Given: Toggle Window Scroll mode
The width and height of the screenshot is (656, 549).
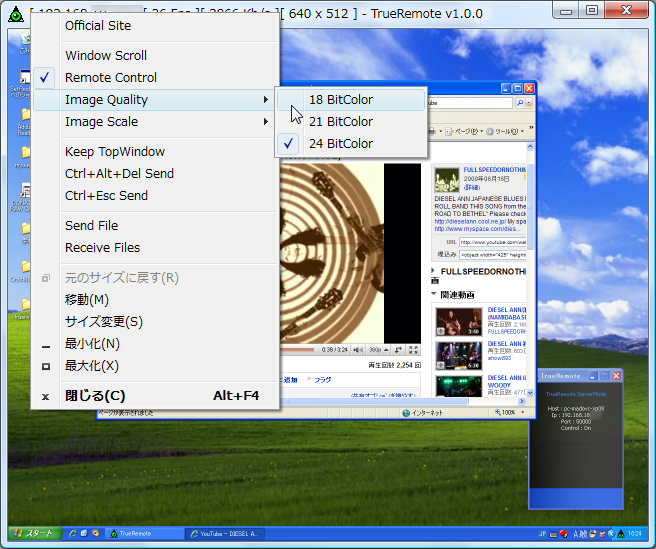Looking at the screenshot, I should pos(155,56).
